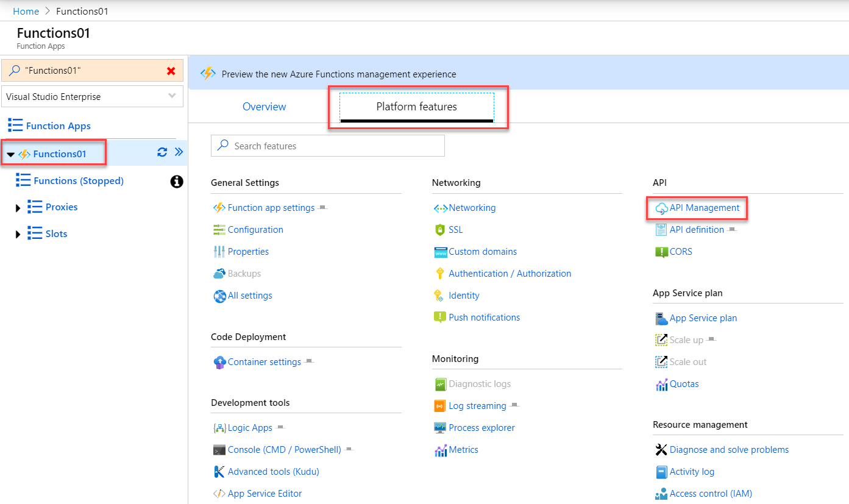Collapse the Functions01 tree node arrow
Image resolution: width=849 pixels, height=504 pixels.
tap(10, 155)
